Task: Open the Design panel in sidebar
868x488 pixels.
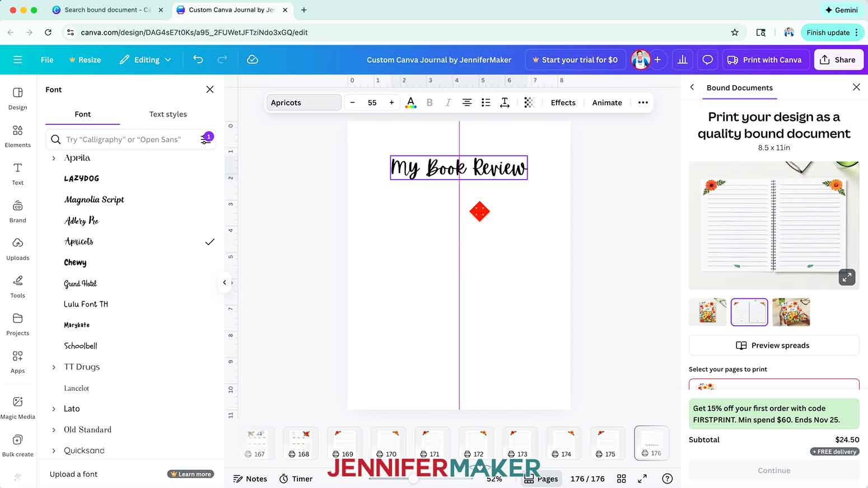Action: coord(17,98)
